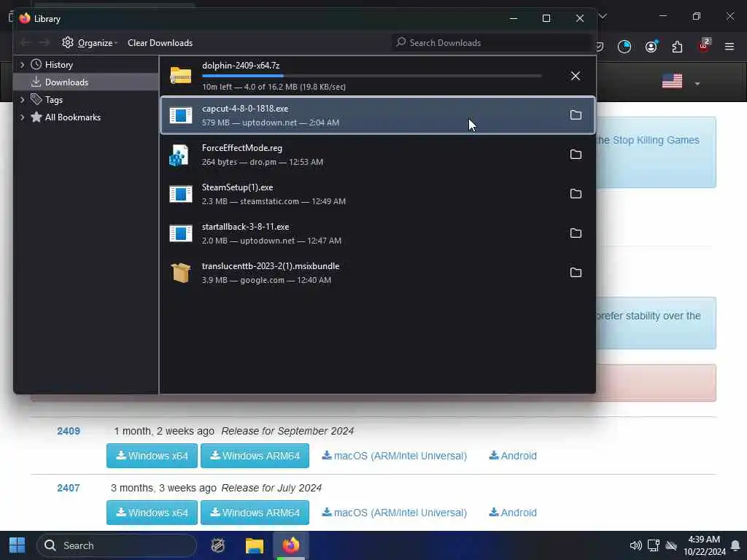Open Firefox application menu (hamburger)
The image size is (747, 560).
[x=729, y=47]
